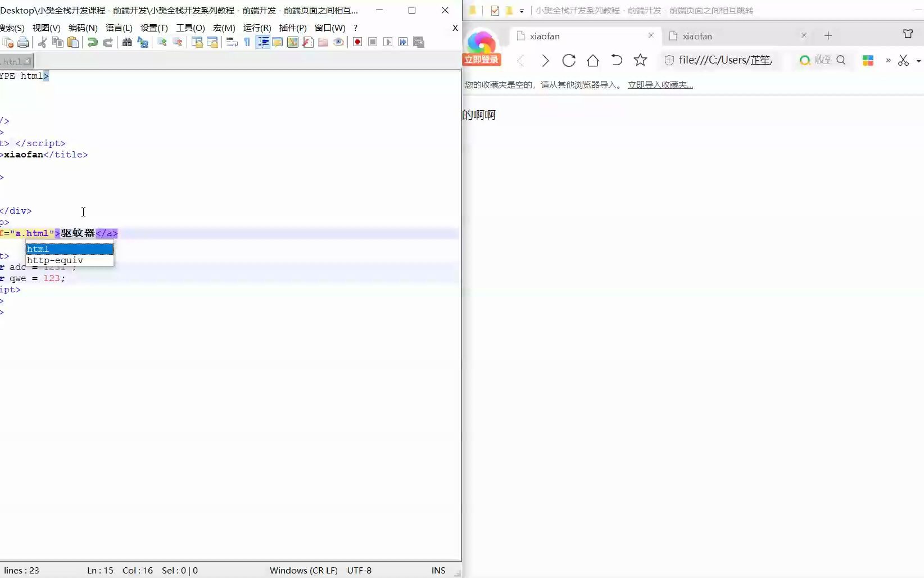The height and width of the screenshot is (578, 924).
Task: Toggle the Show indent guide icon
Action: tap(262, 42)
